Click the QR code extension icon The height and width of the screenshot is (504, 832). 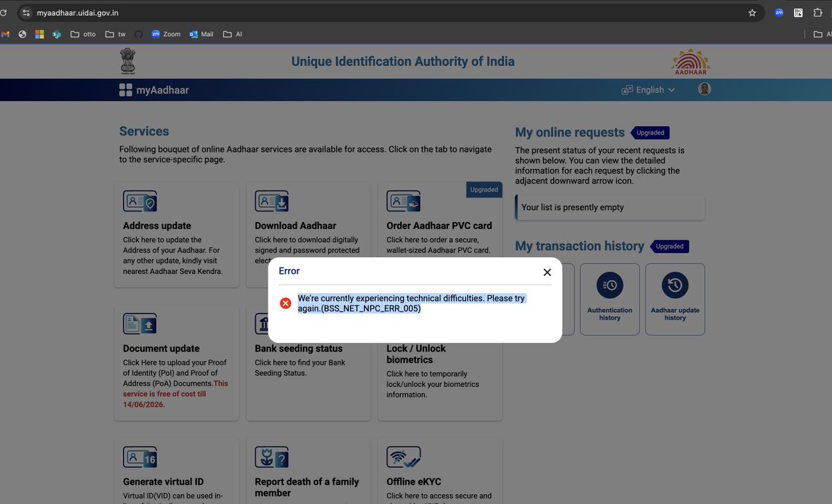click(798, 12)
